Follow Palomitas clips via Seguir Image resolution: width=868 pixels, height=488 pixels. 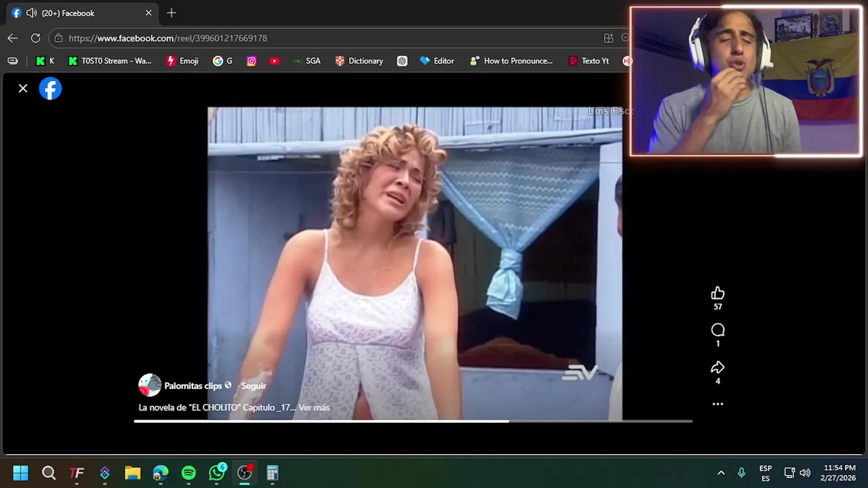(254, 386)
